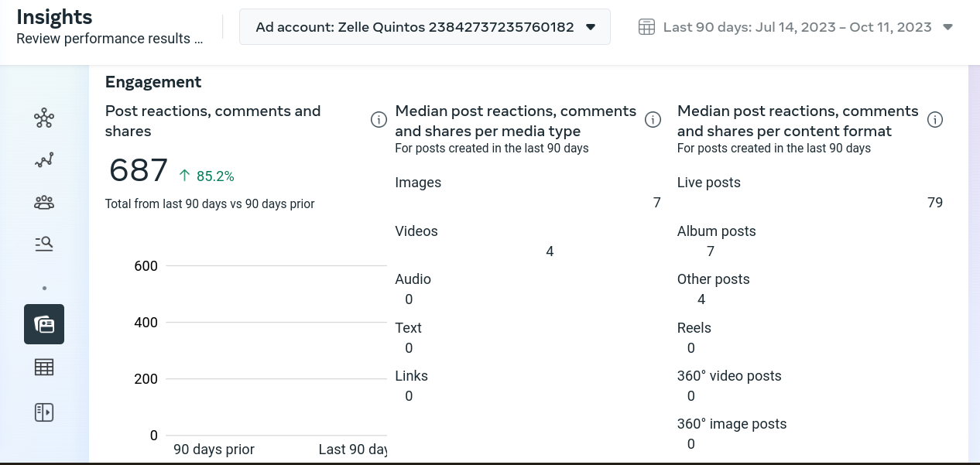Show info for median per content format
The image size is (980, 465).
pos(935,120)
